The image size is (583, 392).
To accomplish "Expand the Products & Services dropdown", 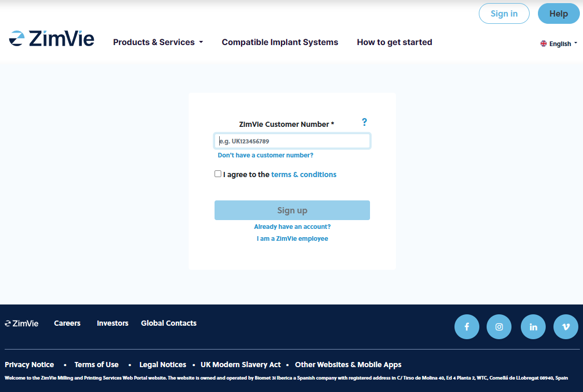I will click(x=158, y=42).
